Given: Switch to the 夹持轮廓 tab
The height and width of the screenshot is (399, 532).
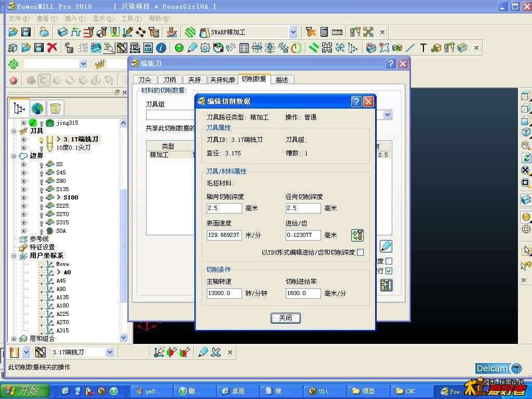Looking at the screenshot, I should [222, 79].
